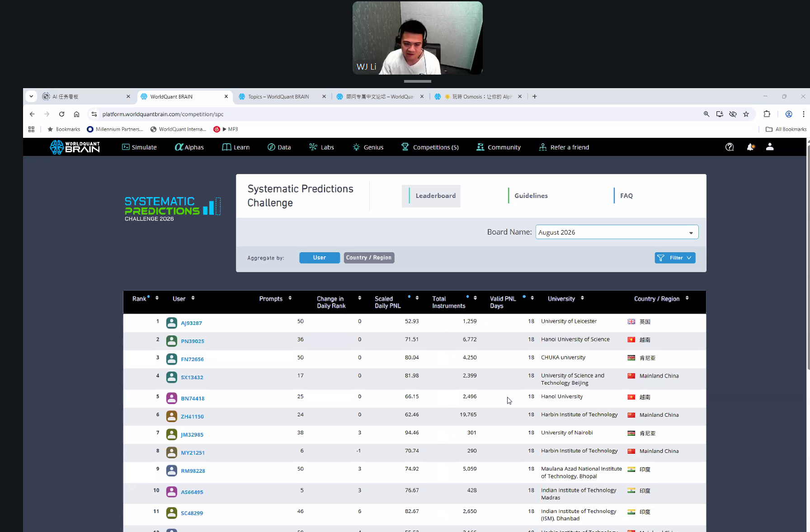This screenshot has height=532, width=810.
Task: Open user profile AJ93287
Action: pos(191,323)
